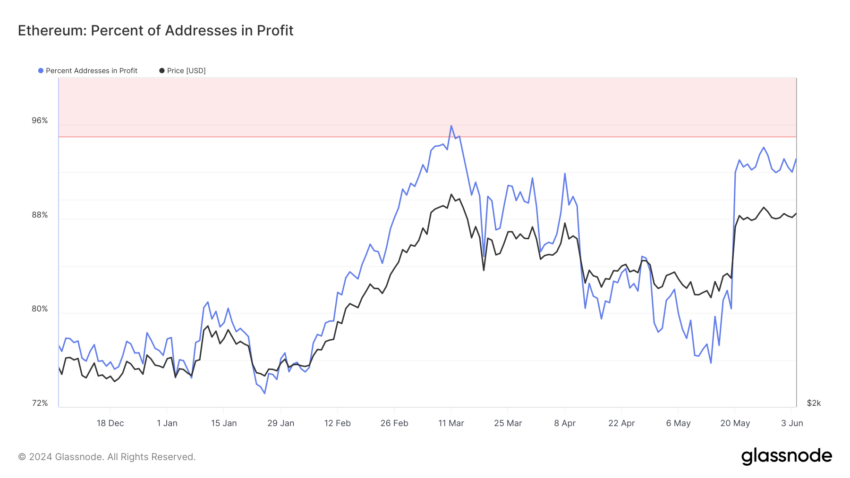The height and width of the screenshot is (478, 850).
Task: Click the 88% axis label
Action: click(40, 215)
